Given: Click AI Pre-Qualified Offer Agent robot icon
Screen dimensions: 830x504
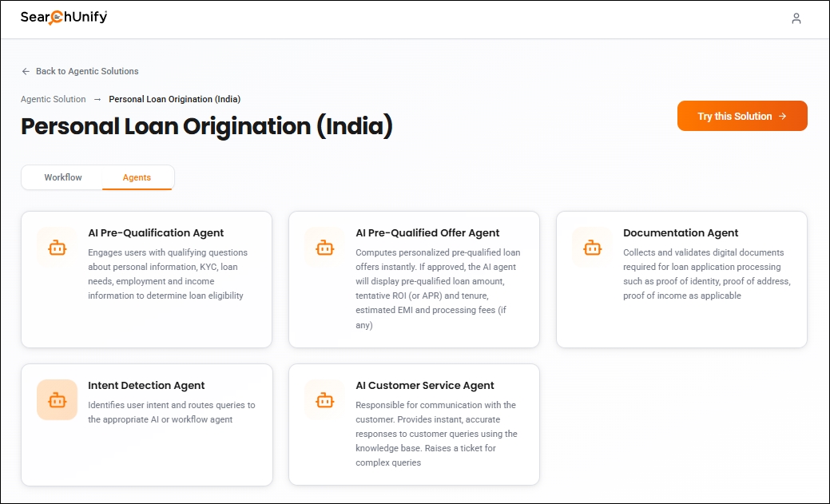Looking at the screenshot, I should pos(324,248).
